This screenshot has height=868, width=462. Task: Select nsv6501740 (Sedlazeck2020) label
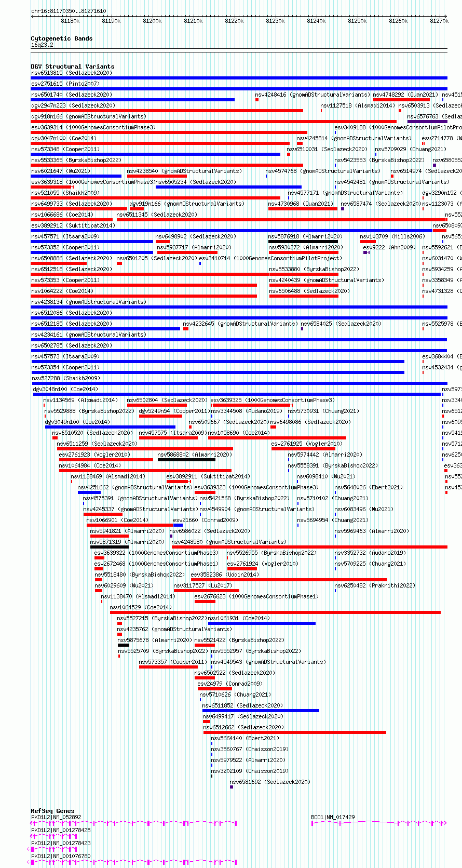(71, 95)
